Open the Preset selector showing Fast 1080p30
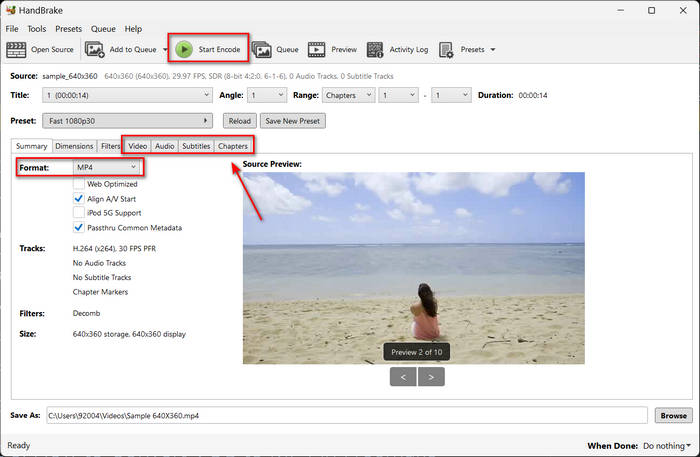The height and width of the screenshot is (457, 700). click(127, 121)
